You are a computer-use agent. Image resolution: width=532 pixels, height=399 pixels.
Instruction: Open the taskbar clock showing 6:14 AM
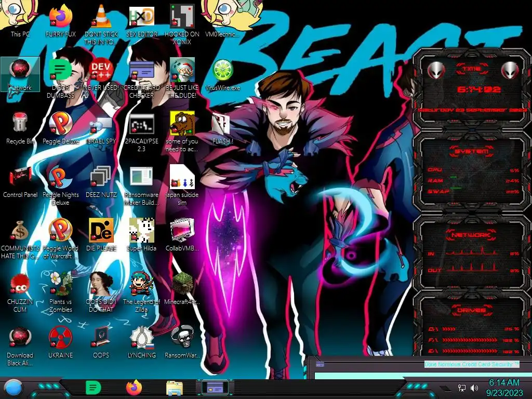tap(504, 388)
